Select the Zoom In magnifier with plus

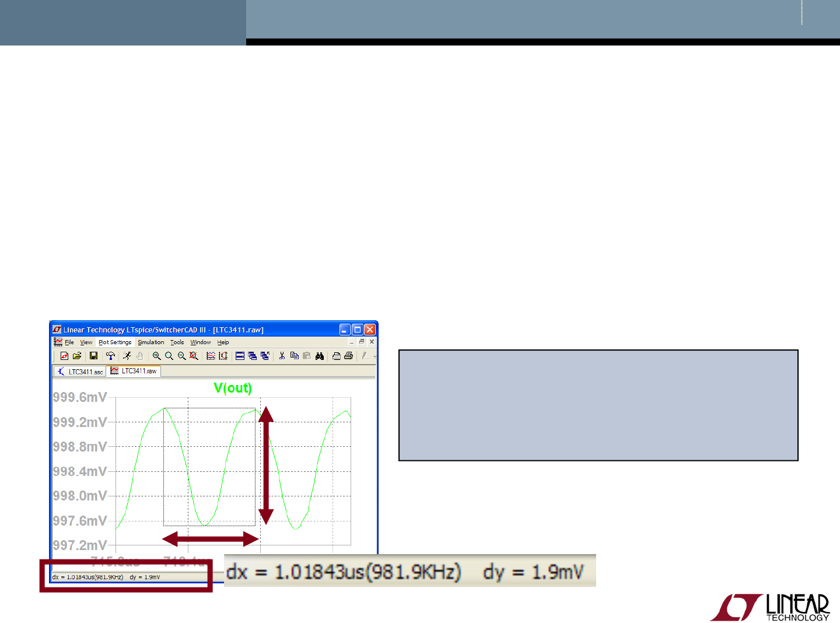click(156, 356)
